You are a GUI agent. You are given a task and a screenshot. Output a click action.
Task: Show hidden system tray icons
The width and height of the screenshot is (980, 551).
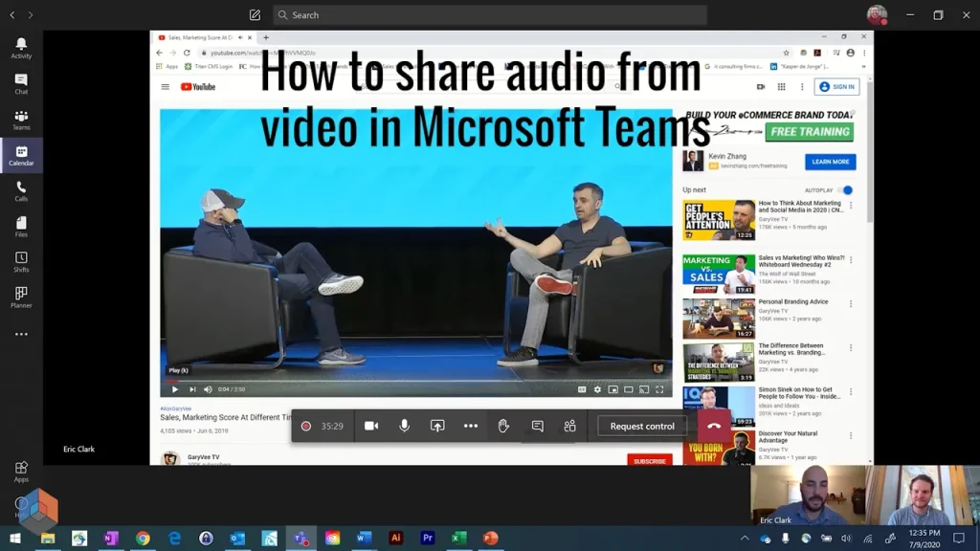tap(745, 538)
